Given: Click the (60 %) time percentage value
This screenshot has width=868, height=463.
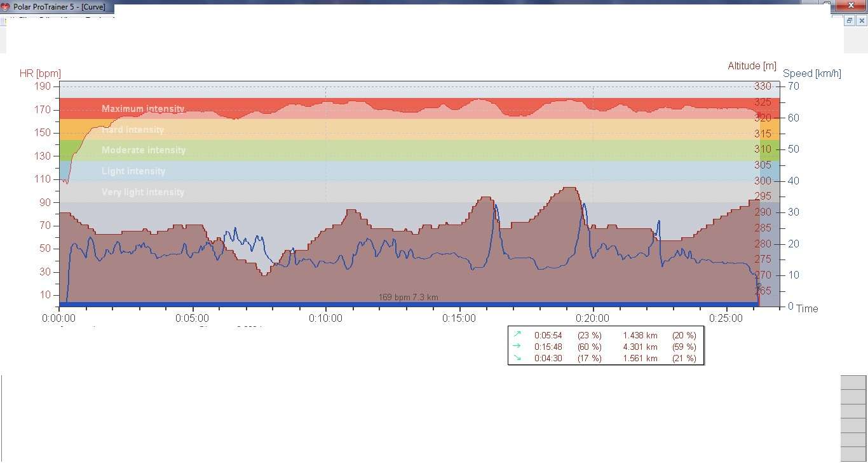Looking at the screenshot, I should 589,347.
